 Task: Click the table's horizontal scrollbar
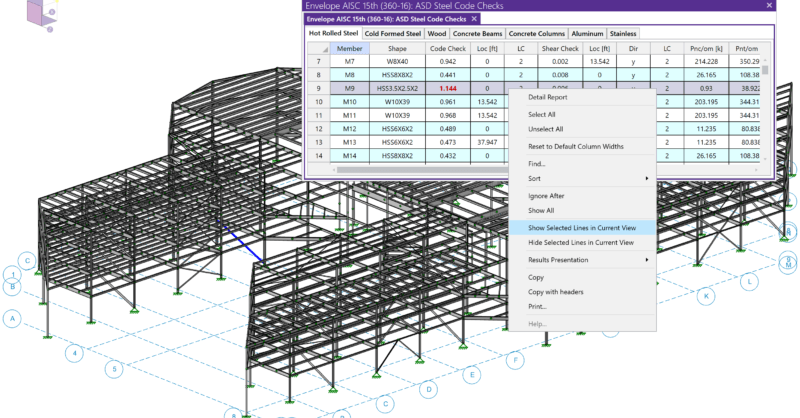420,169
